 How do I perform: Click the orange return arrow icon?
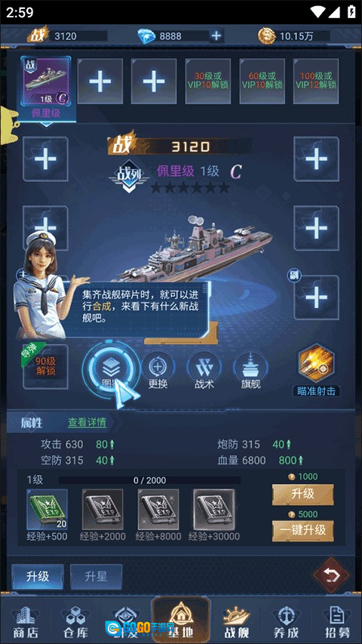331,575
